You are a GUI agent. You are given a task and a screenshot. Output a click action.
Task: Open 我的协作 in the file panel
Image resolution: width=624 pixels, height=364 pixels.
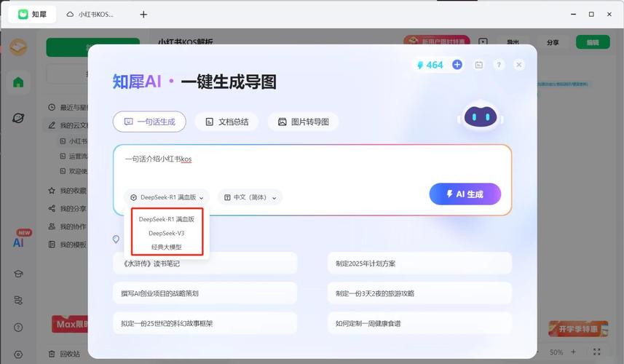(x=68, y=226)
